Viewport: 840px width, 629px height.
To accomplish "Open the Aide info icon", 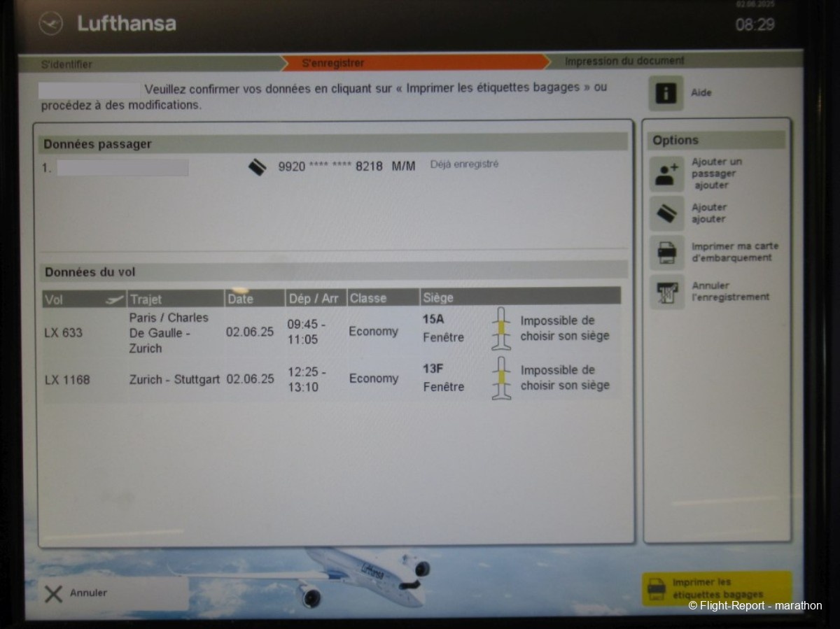I will pos(666,93).
